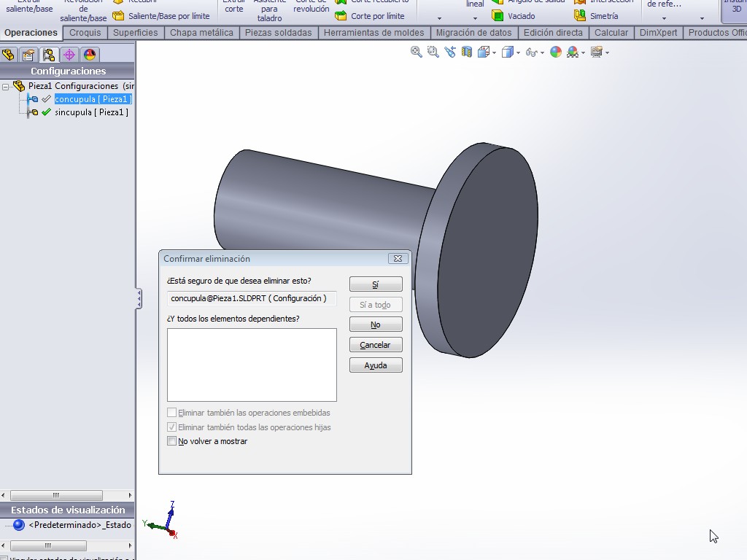
Task: Click the Configuraciones horizontal scrollbar thumb
Action: tap(56, 495)
